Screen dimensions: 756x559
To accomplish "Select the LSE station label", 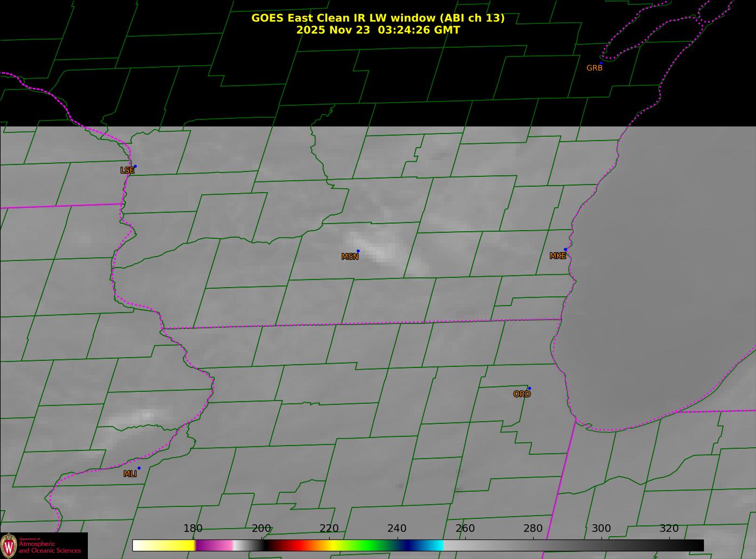I will (x=127, y=170).
